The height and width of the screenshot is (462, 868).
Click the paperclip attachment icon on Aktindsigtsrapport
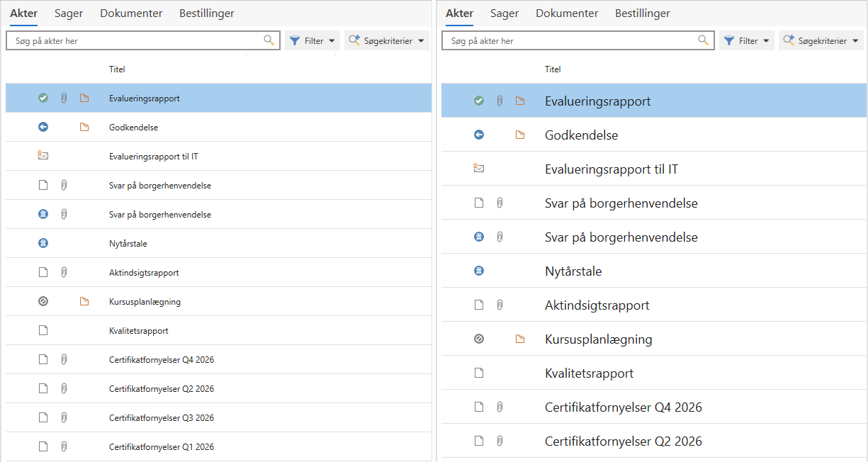tap(64, 271)
